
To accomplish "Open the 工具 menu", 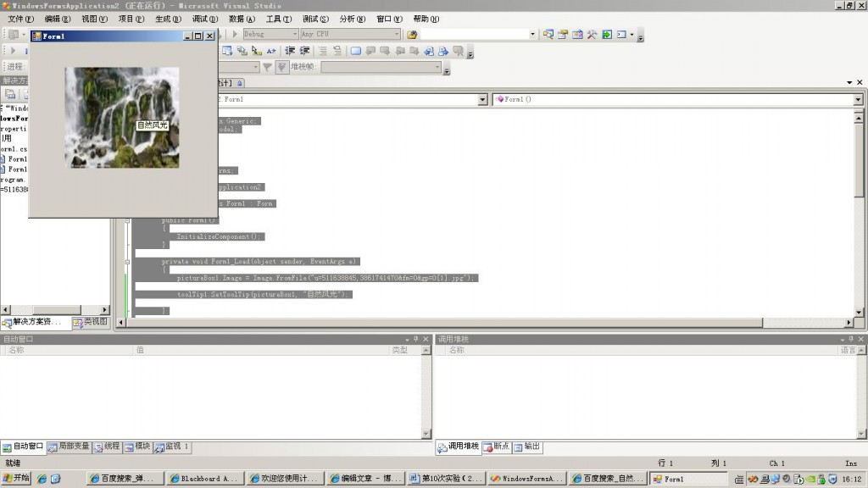I will coord(278,19).
